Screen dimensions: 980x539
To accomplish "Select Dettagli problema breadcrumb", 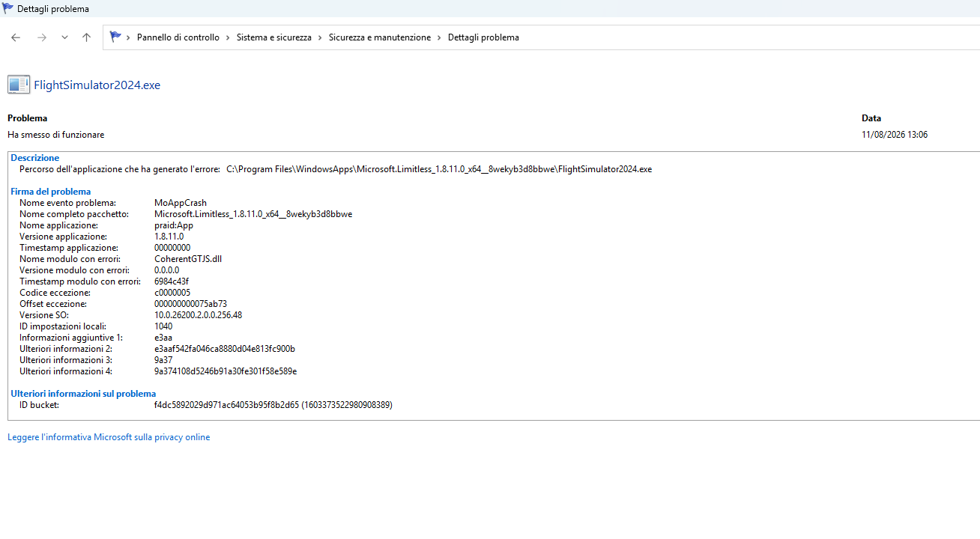I will (483, 37).
